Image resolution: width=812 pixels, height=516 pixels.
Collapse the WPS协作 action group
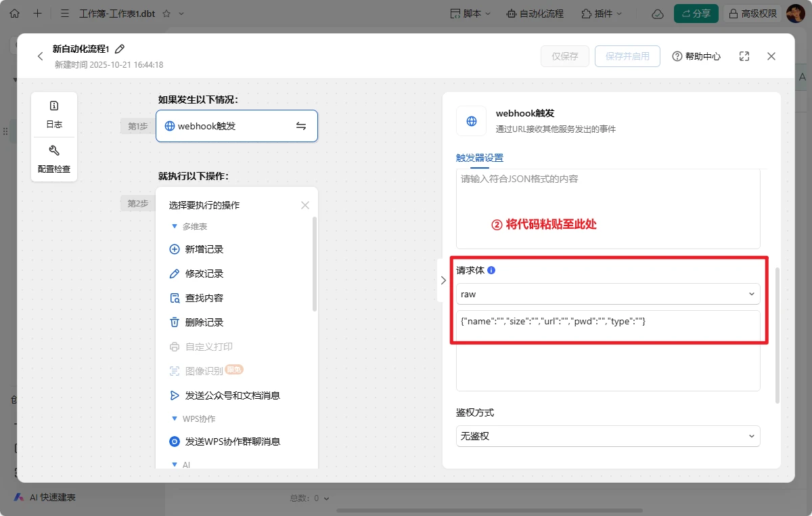(175, 419)
